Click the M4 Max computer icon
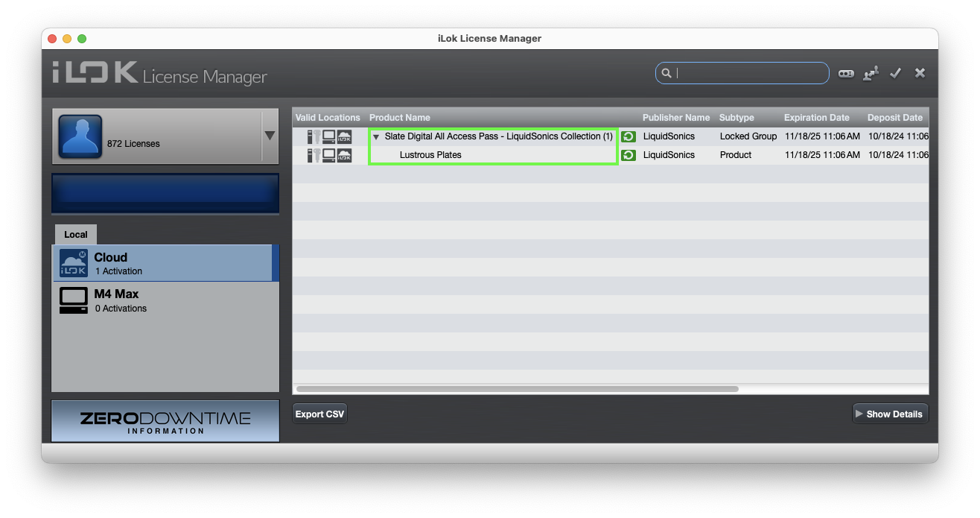 74,300
